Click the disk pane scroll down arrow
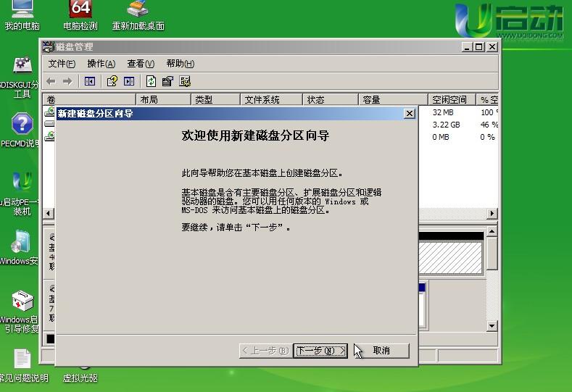 492,326
